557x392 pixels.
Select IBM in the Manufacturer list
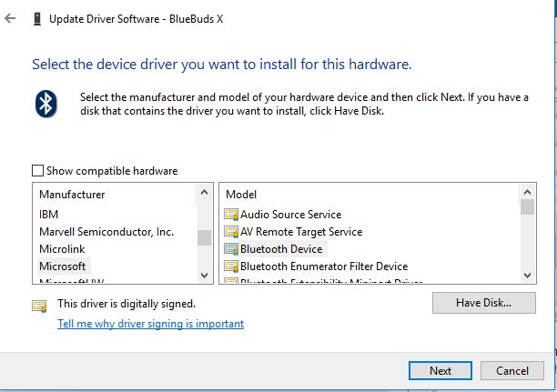48,215
